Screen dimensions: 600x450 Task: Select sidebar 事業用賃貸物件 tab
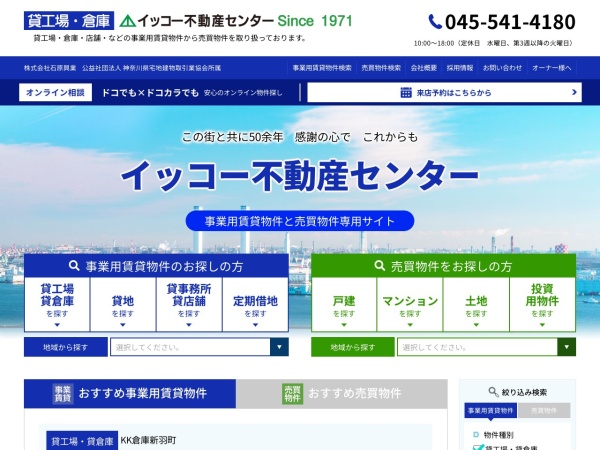[x=490, y=411]
